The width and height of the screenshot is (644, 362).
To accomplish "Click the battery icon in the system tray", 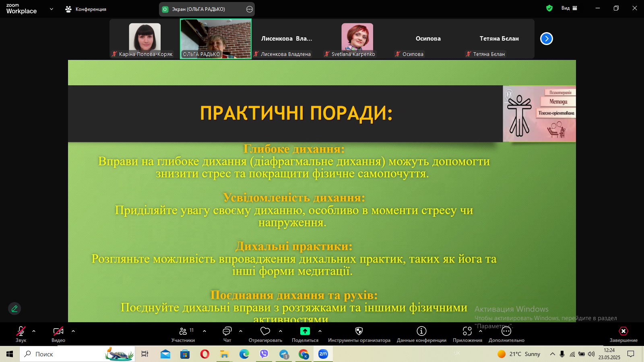I will point(582,354).
